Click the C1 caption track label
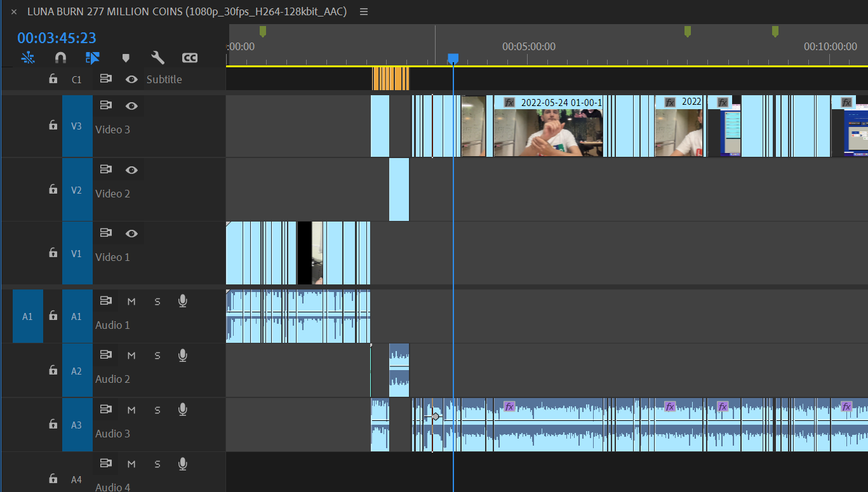This screenshot has height=492, width=868. pos(77,79)
